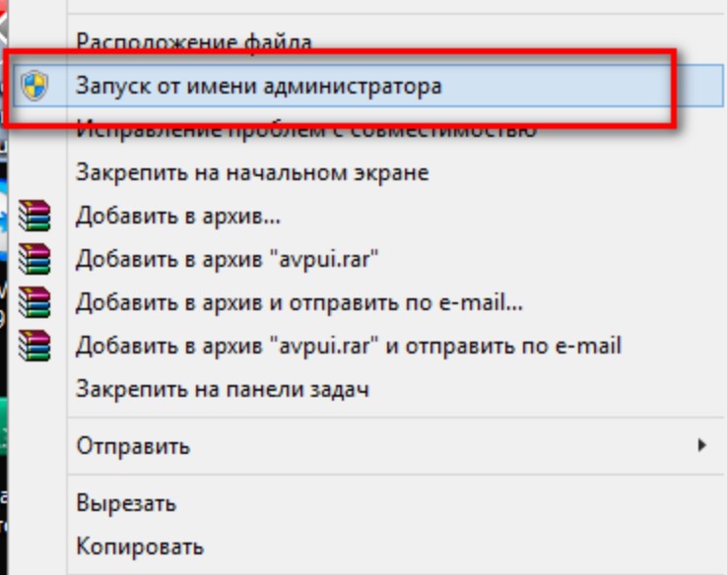
Task: Select 'Исправление проблем с совместимостью'
Action: [x=306, y=129]
